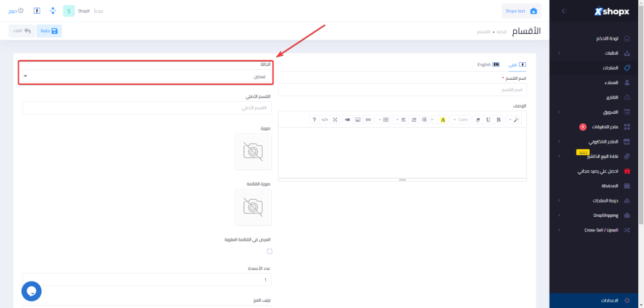644x308 pixels.
Task: Open the status dropdown (الحالة)
Action: click(147, 76)
